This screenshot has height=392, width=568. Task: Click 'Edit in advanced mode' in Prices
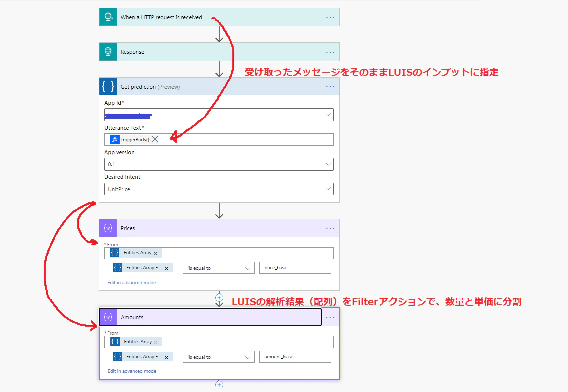pos(132,282)
